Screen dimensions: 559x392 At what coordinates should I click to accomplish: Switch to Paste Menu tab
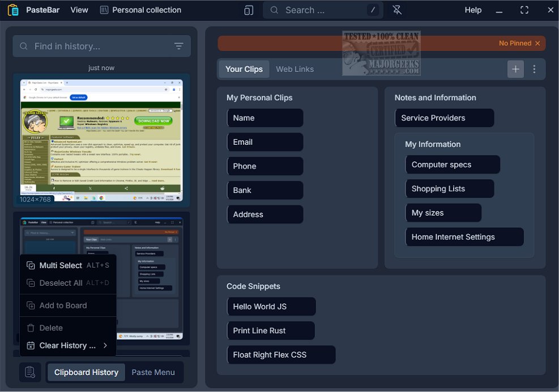click(153, 372)
